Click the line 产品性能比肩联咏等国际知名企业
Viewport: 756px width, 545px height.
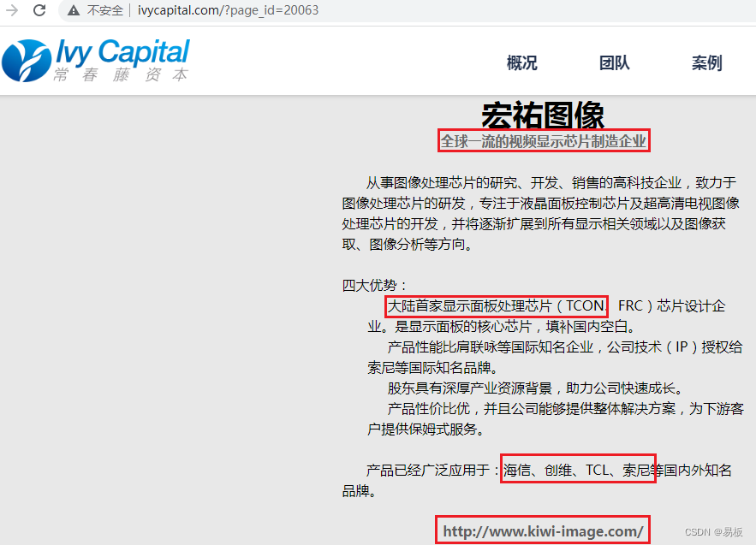(491, 347)
